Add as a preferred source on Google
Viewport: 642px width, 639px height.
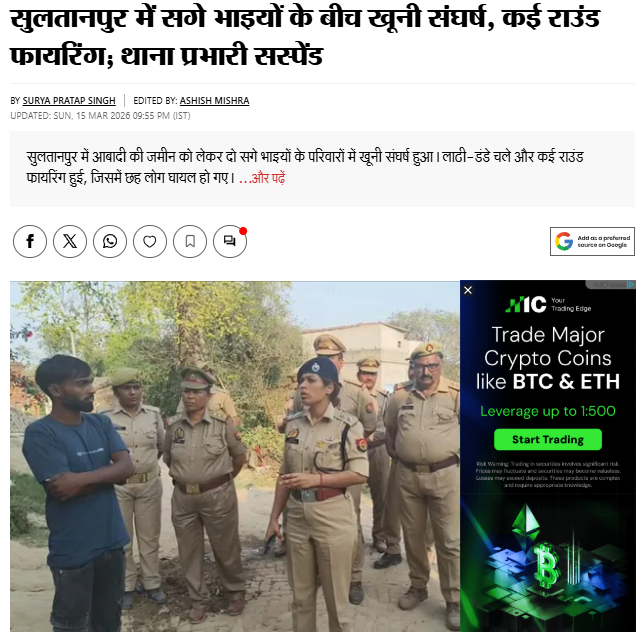click(x=592, y=242)
